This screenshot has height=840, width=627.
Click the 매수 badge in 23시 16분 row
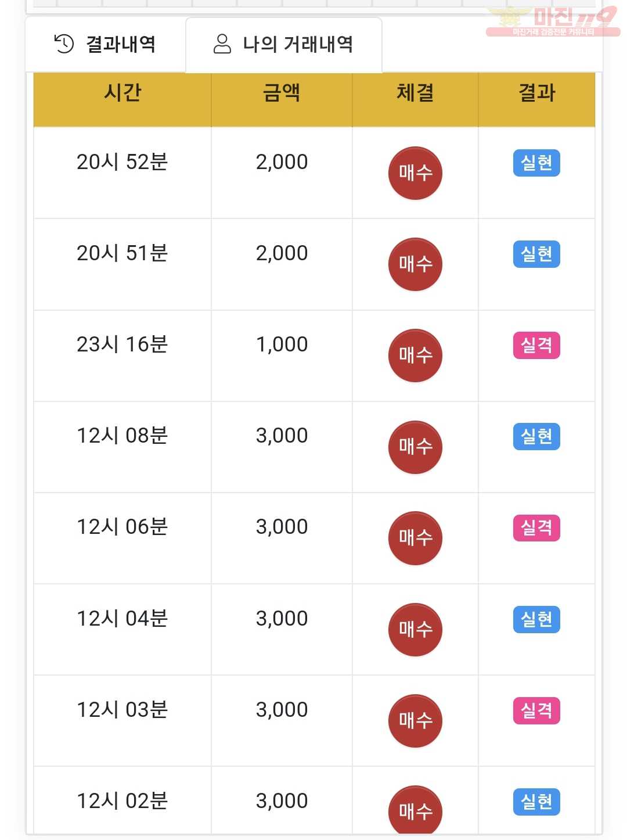[x=415, y=356]
